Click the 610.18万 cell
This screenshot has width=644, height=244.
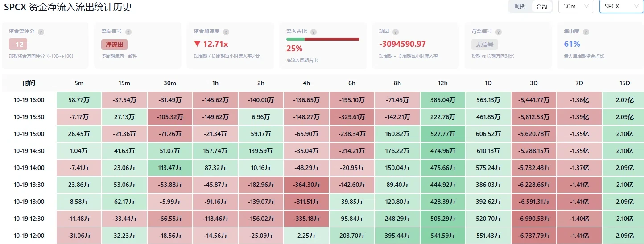tap(488, 151)
